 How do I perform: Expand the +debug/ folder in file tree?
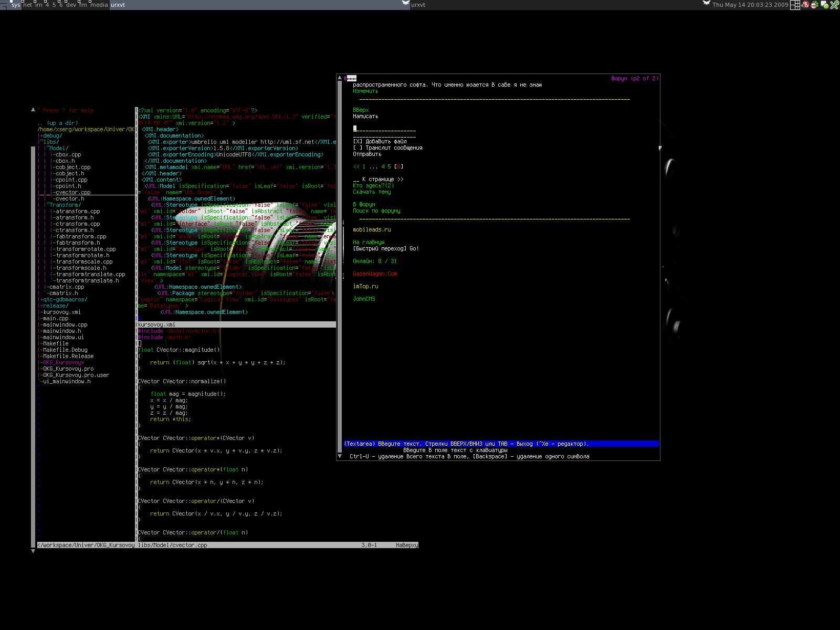(x=51, y=135)
